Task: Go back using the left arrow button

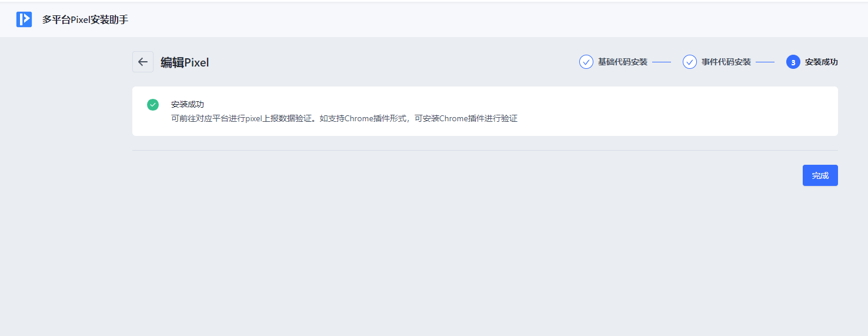Action: tap(143, 62)
